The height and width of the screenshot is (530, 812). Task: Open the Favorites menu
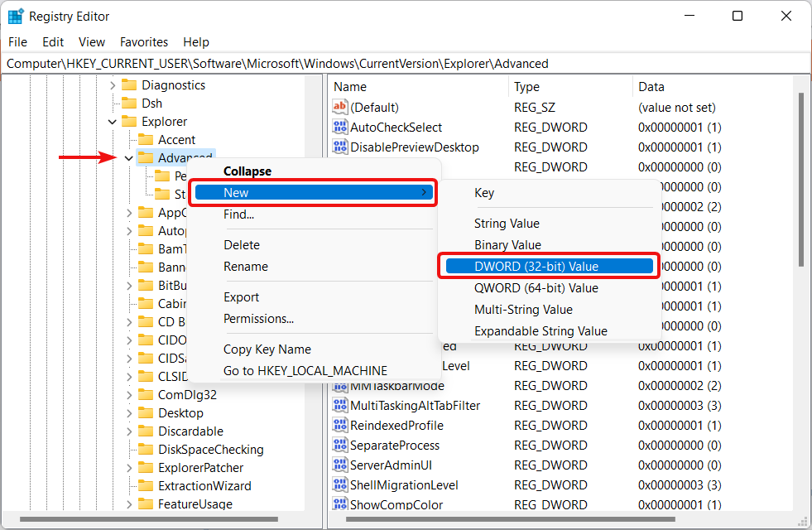tap(144, 42)
